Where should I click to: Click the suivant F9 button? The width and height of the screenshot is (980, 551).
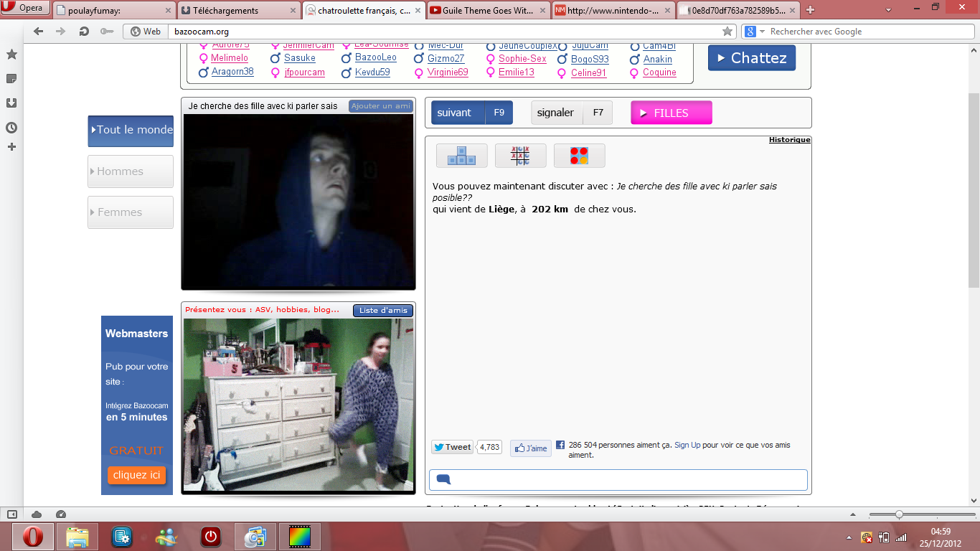pos(472,113)
